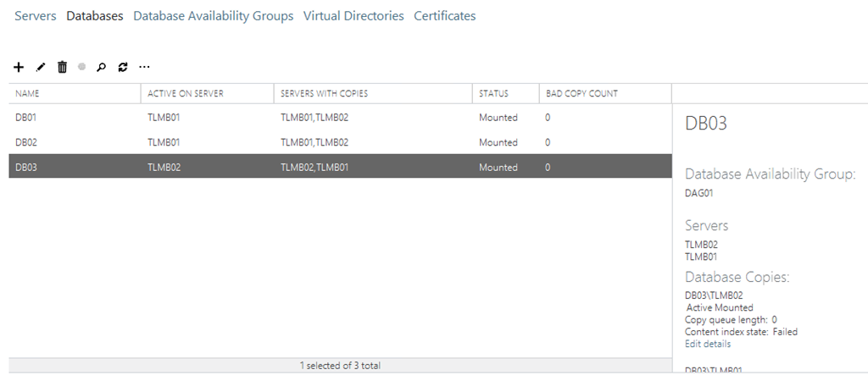The height and width of the screenshot is (381, 868).
Task: Click TLMB01 under Servers in details pane
Action: tap(701, 257)
